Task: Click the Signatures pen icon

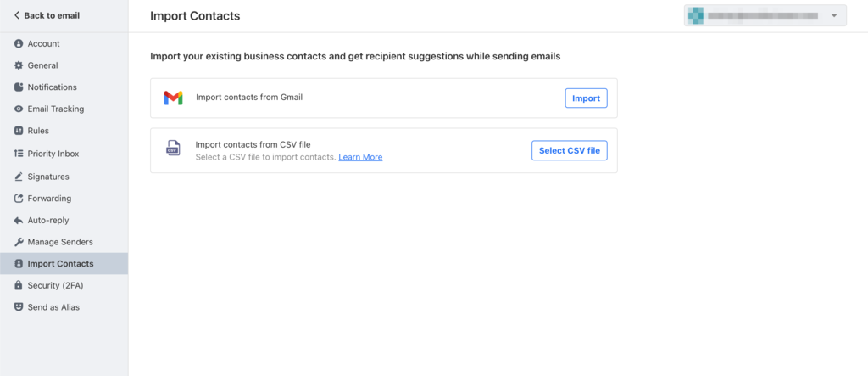Action: pyautogui.click(x=19, y=177)
